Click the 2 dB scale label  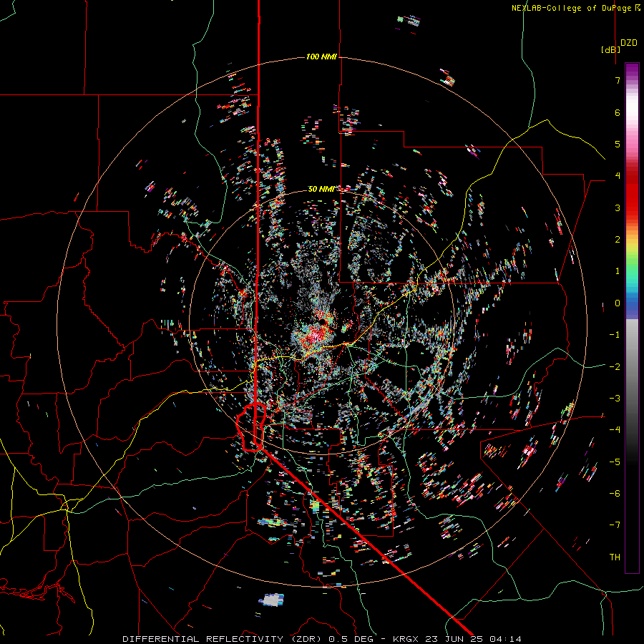click(x=618, y=240)
